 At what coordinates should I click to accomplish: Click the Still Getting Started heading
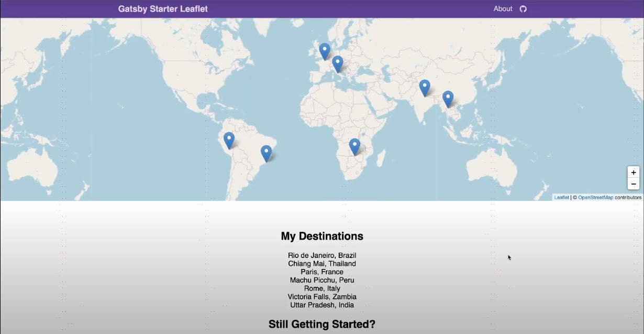coord(321,324)
